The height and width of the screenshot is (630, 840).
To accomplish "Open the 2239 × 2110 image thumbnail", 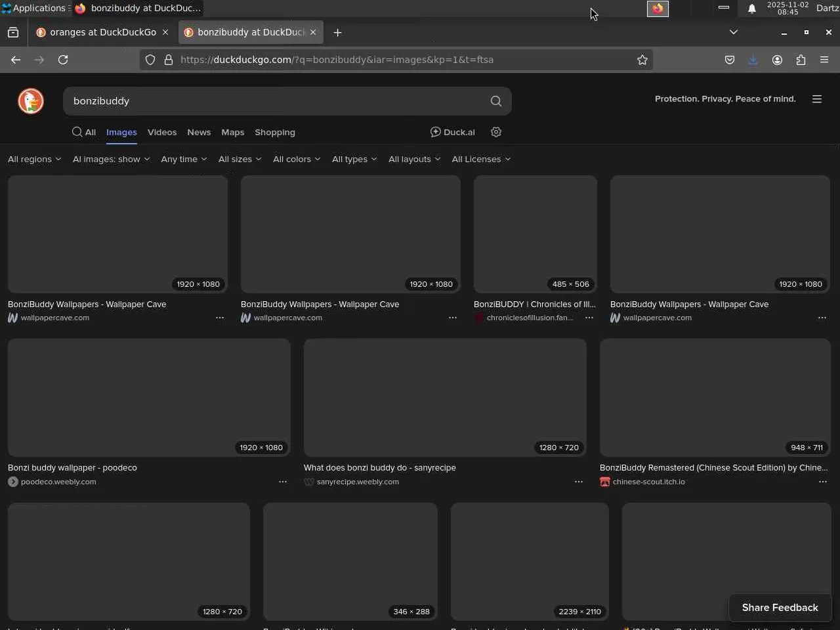I will [x=530, y=562].
